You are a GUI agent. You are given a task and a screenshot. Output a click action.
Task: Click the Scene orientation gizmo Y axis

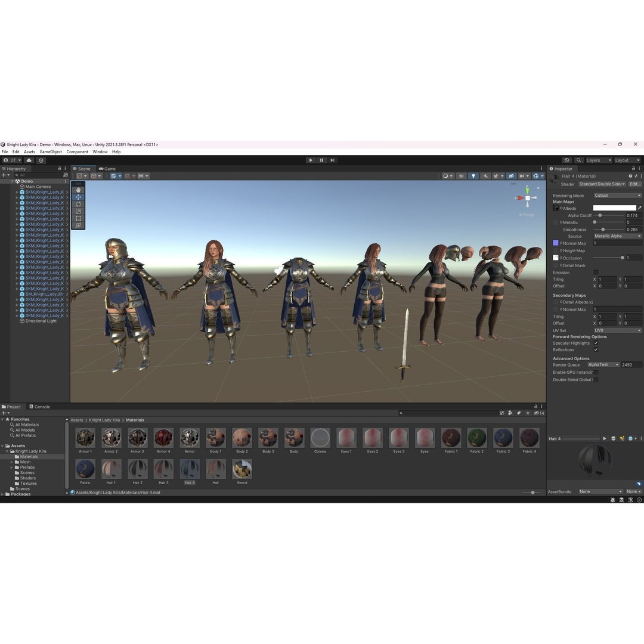tap(527, 190)
